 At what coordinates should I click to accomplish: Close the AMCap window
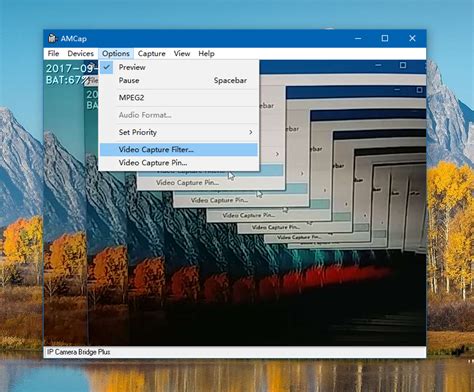(x=412, y=38)
